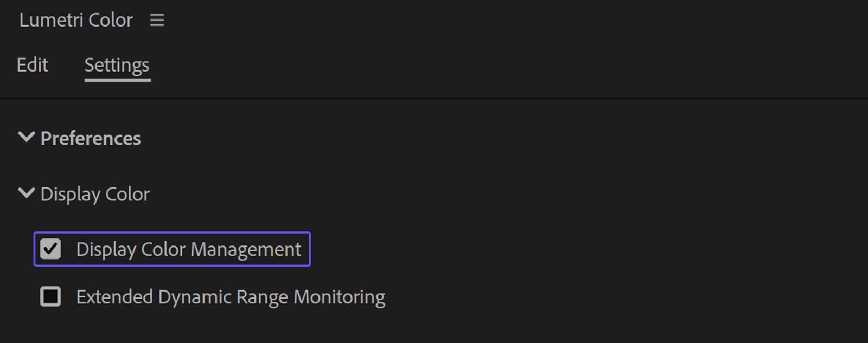
Task: Click the Extended Dynamic Range Monitoring label
Action: click(x=229, y=296)
